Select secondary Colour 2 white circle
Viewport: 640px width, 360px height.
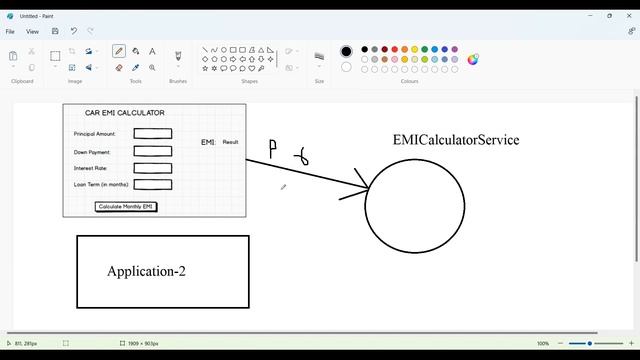point(346,67)
